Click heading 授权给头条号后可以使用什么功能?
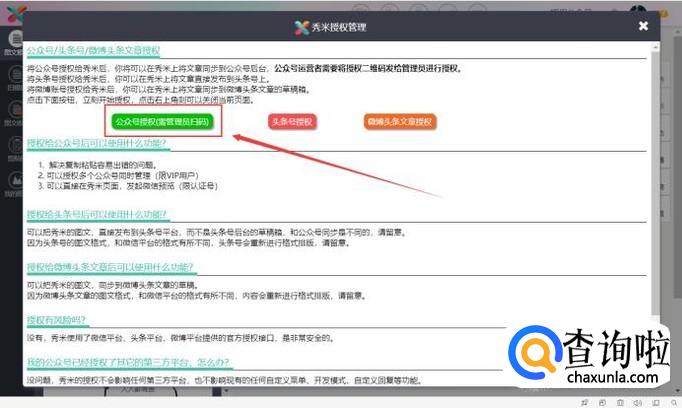The width and height of the screenshot is (682, 408). tap(97, 214)
